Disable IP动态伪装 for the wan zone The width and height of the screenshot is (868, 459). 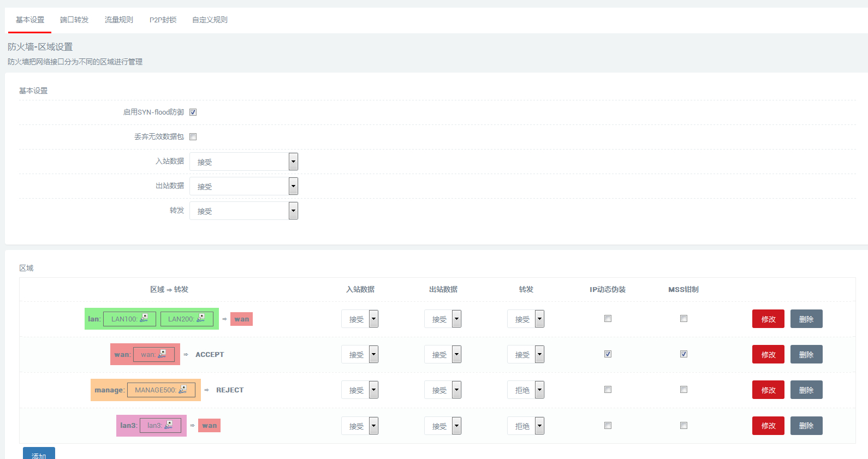(x=608, y=354)
